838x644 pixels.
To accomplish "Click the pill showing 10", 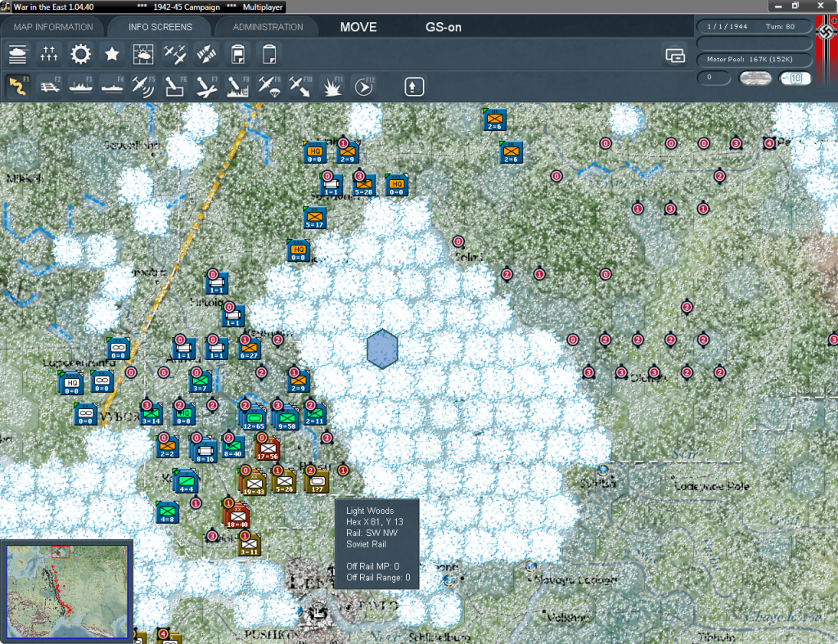I will coord(795,78).
